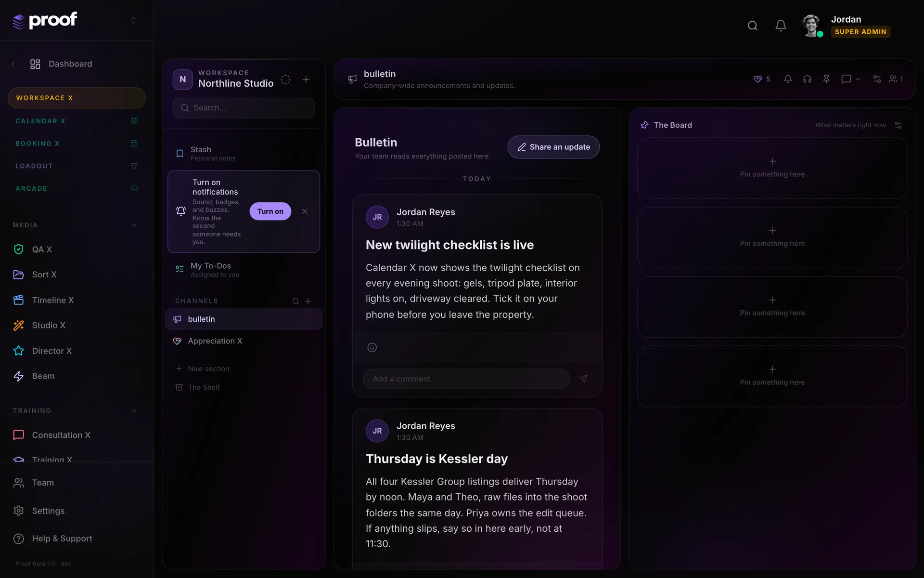Open Stash personal notes
924x578 pixels.
pyautogui.click(x=244, y=153)
